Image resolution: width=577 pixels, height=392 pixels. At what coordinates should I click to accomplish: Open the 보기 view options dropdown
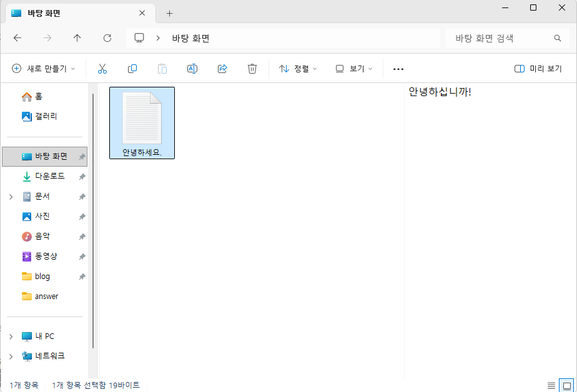click(x=353, y=69)
